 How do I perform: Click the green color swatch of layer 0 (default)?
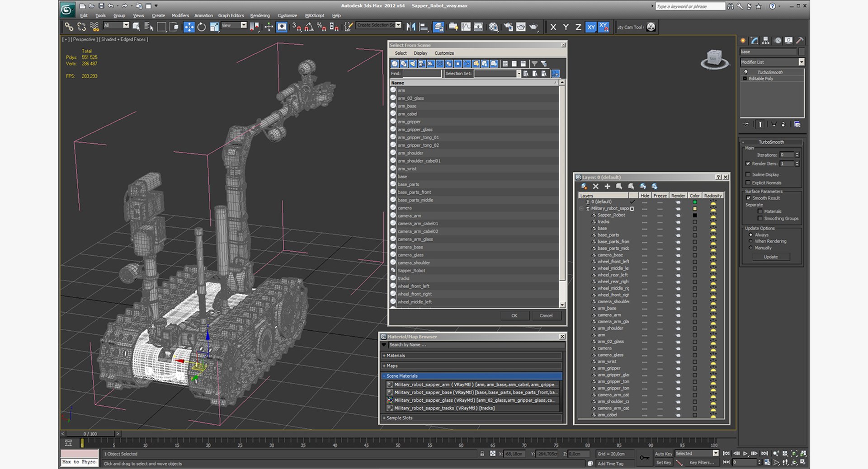695,202
